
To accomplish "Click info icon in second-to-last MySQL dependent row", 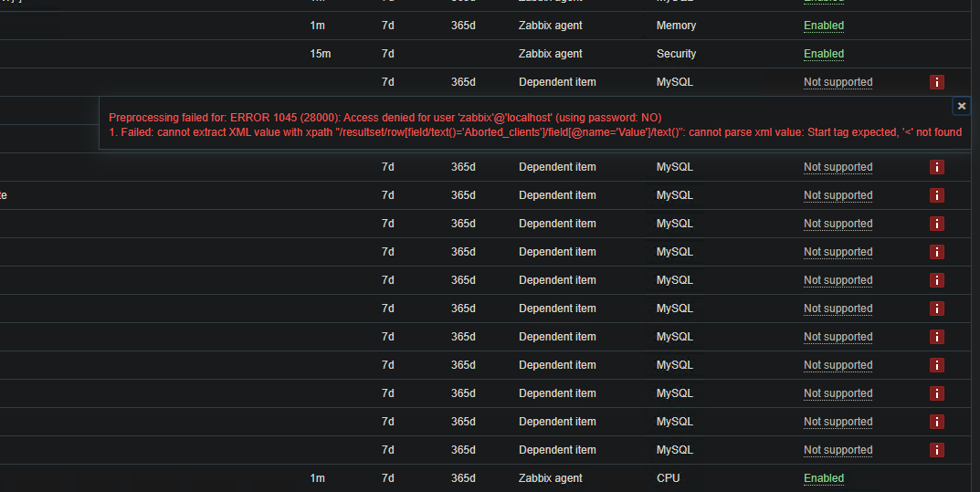I will pyautogui.click(x=936, y=422).
